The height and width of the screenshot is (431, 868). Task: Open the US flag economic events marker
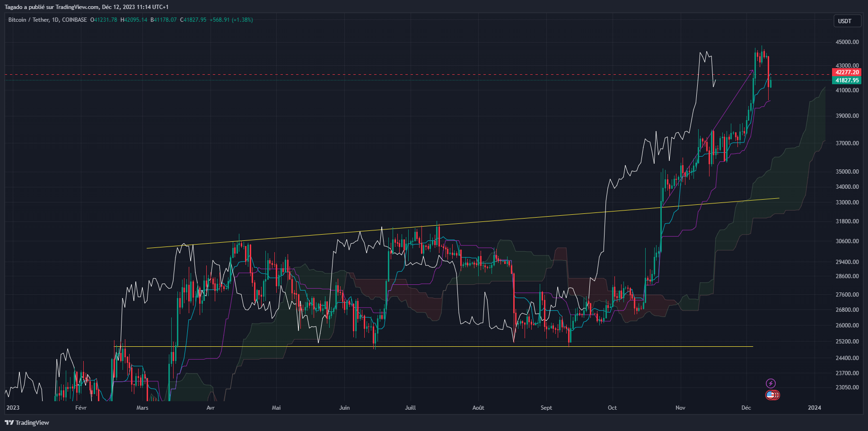tap(771, 395)
